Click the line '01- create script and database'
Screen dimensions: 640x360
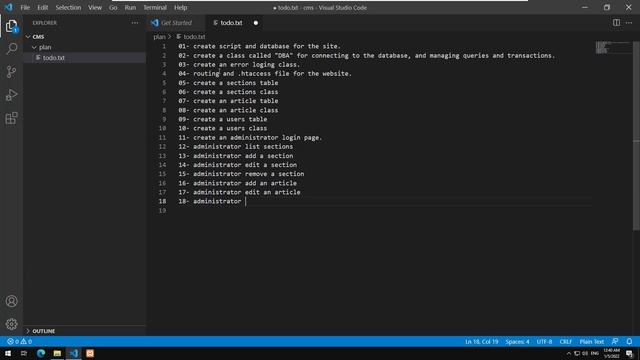259,47
